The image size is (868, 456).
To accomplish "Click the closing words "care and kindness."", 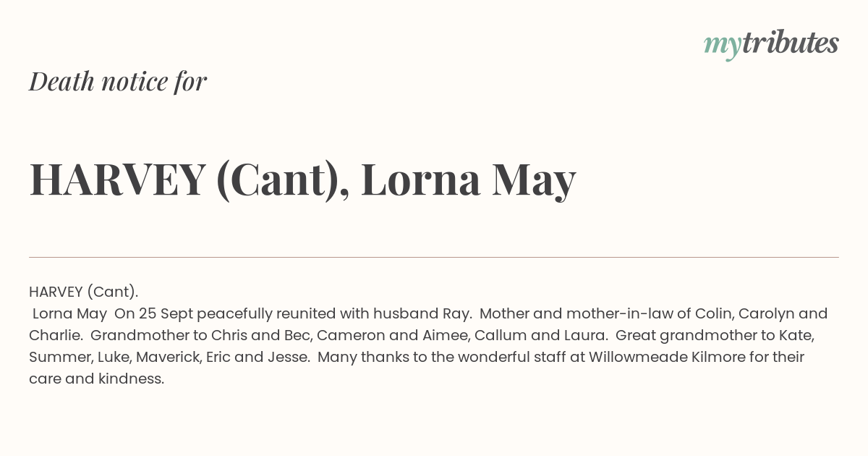I will pyautogui.click(x=97, y=379).
